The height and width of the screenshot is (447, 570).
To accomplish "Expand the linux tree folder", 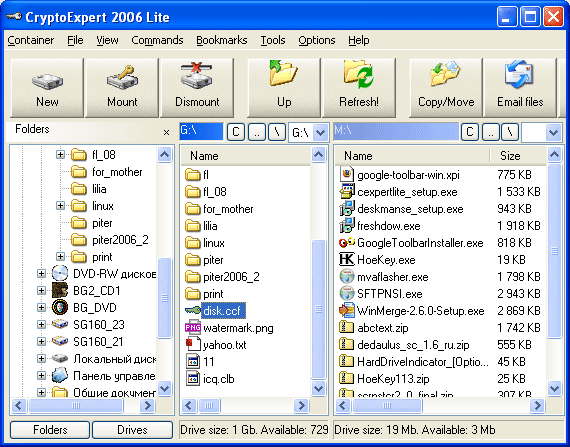I will coord(60,206).
